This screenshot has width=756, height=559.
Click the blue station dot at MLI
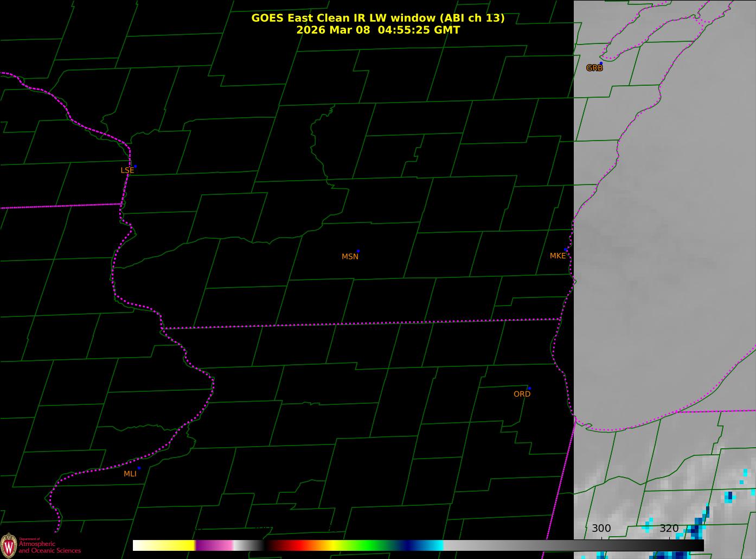(139, 468)
